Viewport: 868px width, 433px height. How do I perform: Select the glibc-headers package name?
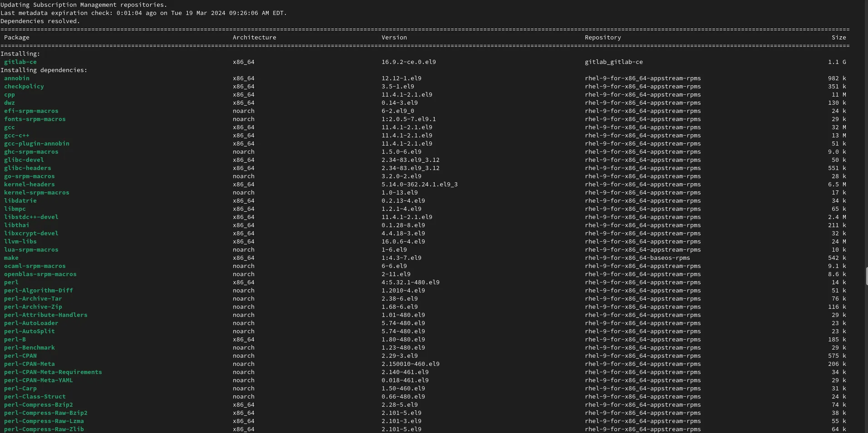coord(28,168)
